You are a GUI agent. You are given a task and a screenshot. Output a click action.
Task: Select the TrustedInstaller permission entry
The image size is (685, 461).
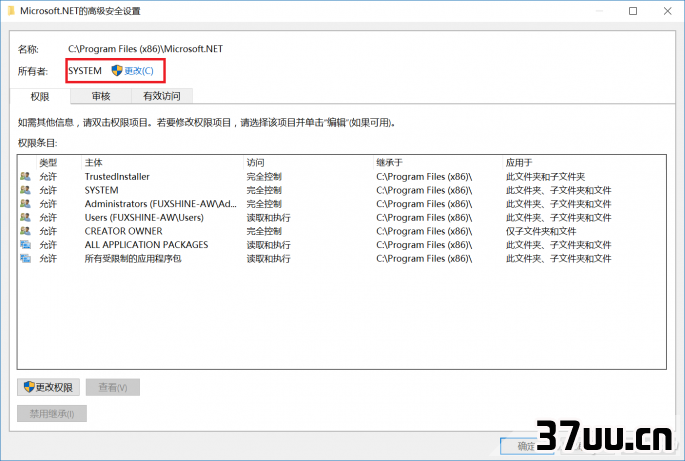pos(342,177)
